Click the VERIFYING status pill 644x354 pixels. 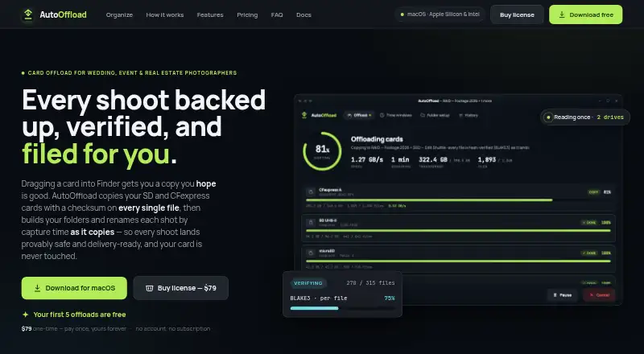click(x=308, y=283)
